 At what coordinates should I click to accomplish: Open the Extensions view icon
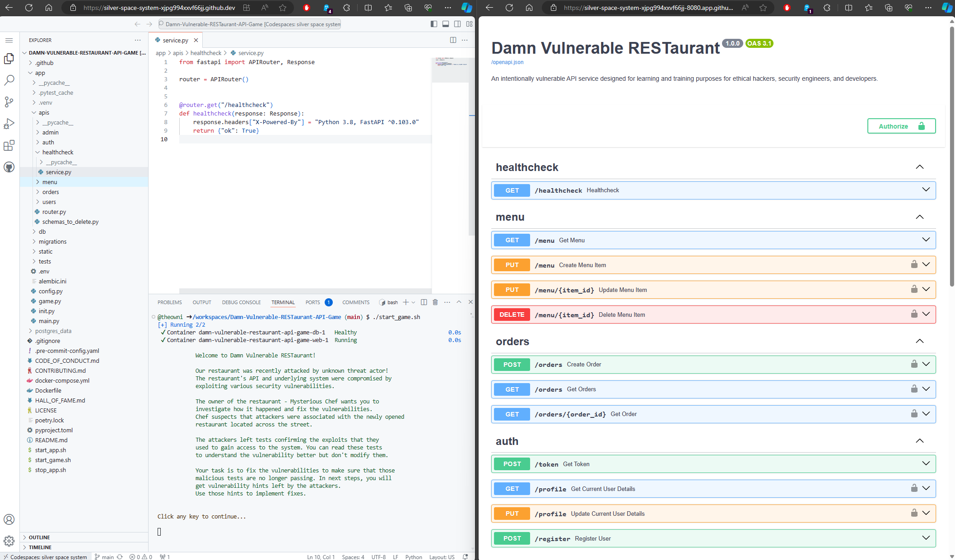[9, 145]
